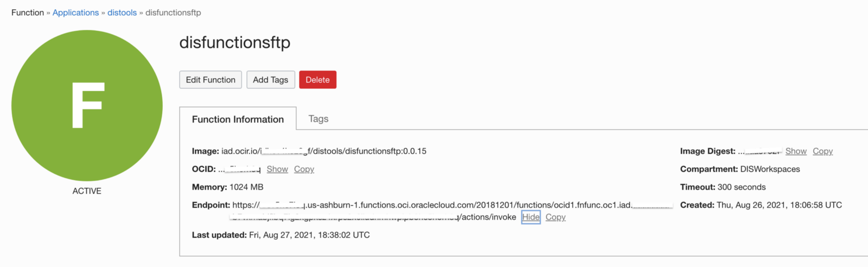The image size is (868, 267).
Task: Click the Add Tags button
Action: (x=270, y=80)
